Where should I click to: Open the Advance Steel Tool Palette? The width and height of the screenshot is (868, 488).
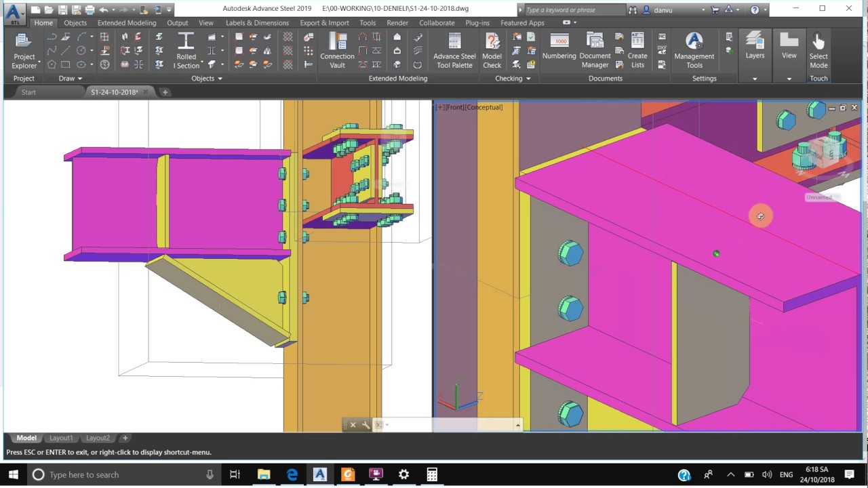coord(454,51)
